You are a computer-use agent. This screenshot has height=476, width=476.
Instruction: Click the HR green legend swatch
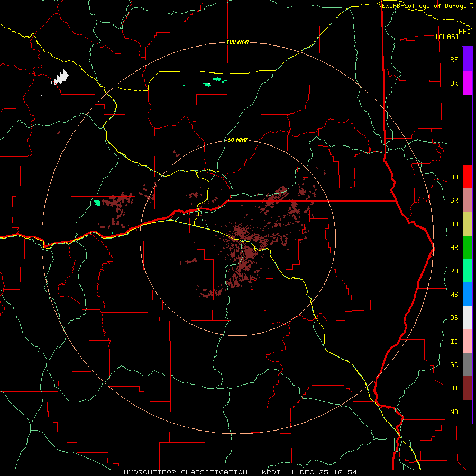467,248
